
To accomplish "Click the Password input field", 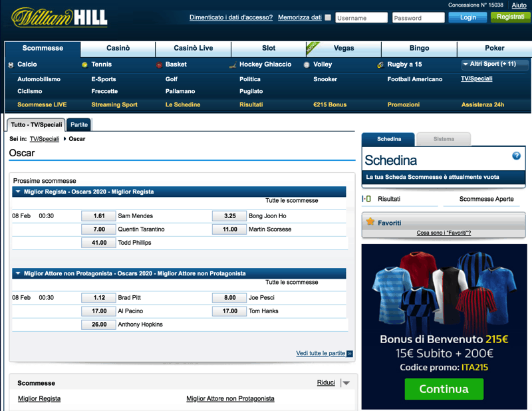I will click(418, 18).
